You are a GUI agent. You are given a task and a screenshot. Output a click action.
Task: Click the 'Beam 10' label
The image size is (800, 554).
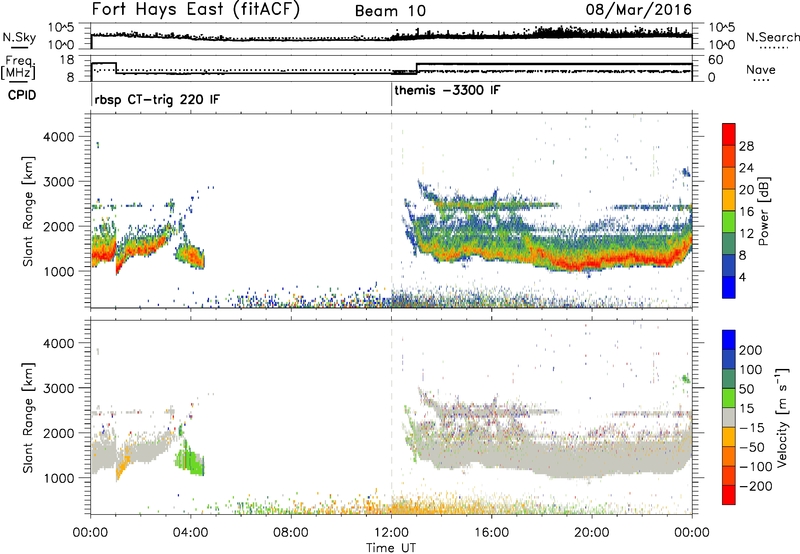click(390, 11)
